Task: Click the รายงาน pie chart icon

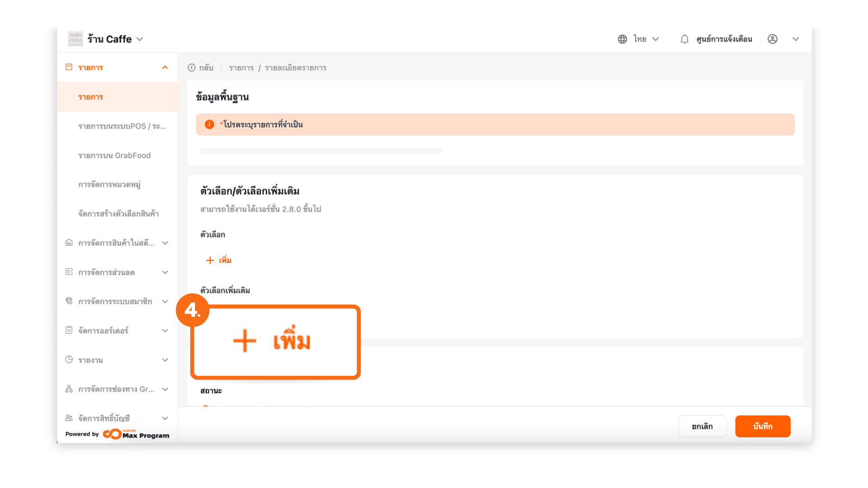Action: coord(69,360)
